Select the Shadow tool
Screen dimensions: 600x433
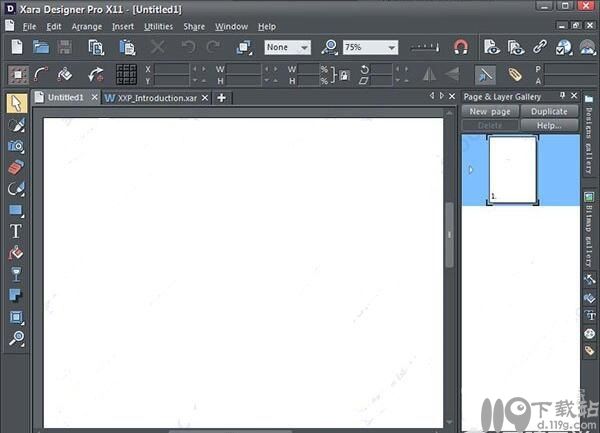(16, 295)
